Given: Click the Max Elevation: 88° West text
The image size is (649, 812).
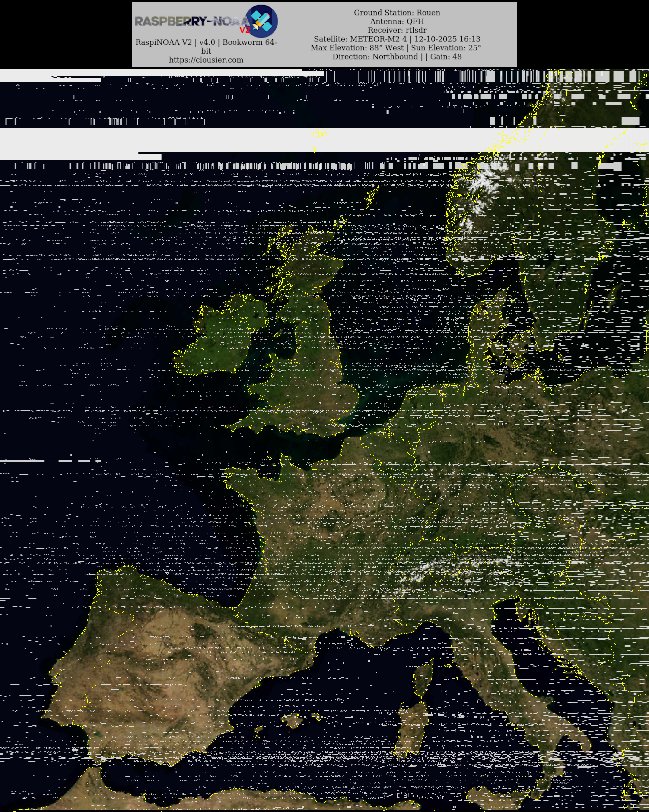Looking at the screenshot, I should (x=357, y=48).
